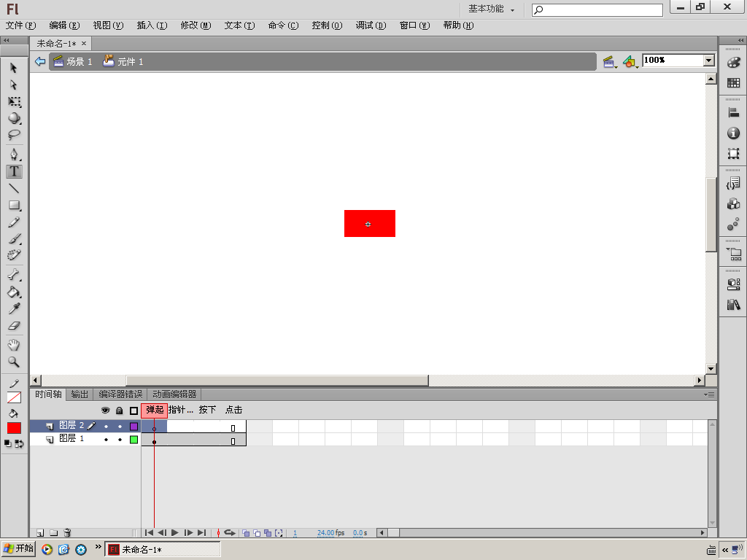This screenshot has width=747, height=560.
Task: Click the back arrow to exit symbol
Action: (40, 61)
